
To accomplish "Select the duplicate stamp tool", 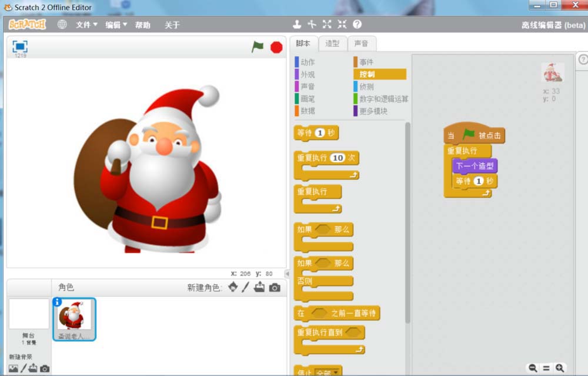I will (x=298, y=24).
